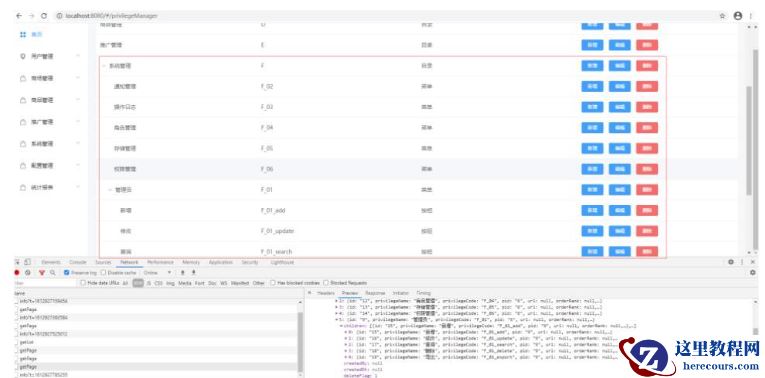Expand 系统管理 sidebar menu chevron

(78, 144)
